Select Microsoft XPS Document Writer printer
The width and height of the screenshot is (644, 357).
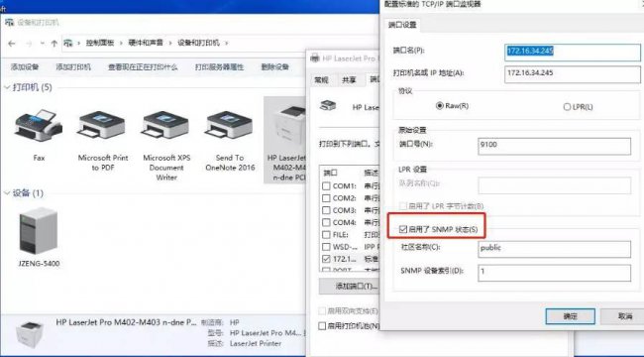pyautogui.click(x=165, y=126)
